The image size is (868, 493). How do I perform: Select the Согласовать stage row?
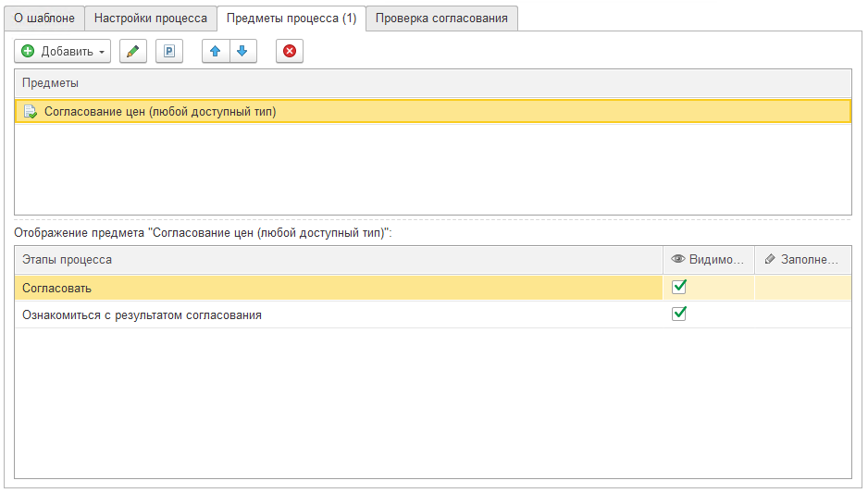tap(57, 288)
